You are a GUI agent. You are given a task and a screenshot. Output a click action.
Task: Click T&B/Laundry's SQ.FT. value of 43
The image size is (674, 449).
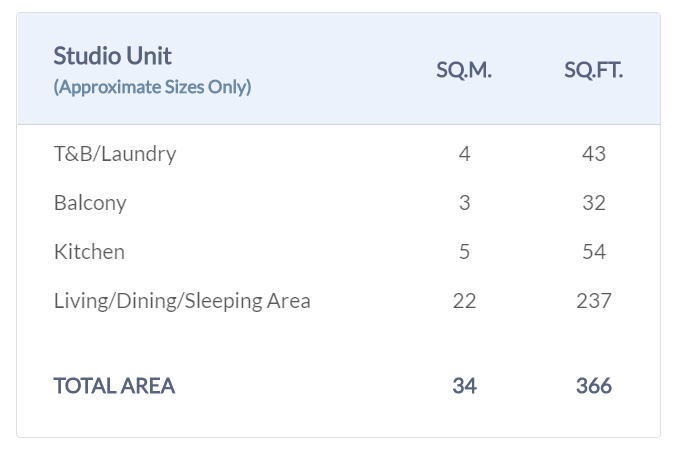[594, 154]
